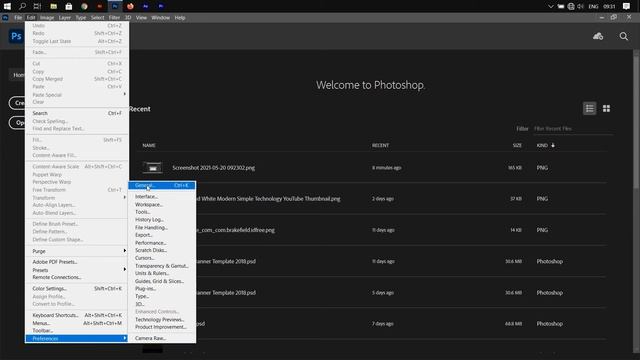The height and width of the screenshot is (360, 640).
Task: Click the volume tray icon
Action: point(580,6)
